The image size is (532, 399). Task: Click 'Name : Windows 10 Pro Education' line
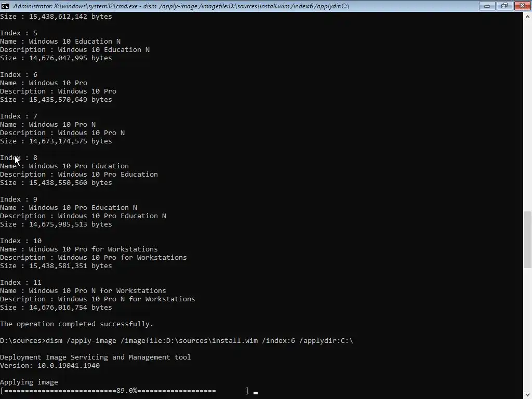pyautogui.click(x=64, y=166)
